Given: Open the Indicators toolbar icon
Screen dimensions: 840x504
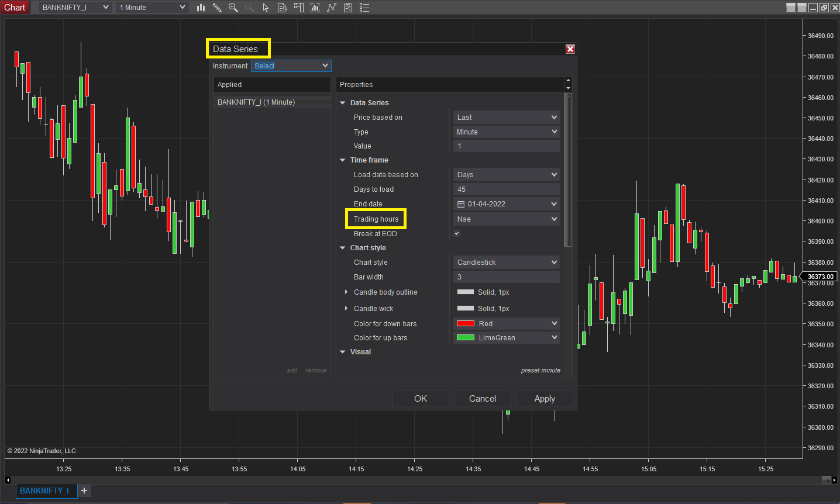Looking at the screenshot, I should [332, 8].
